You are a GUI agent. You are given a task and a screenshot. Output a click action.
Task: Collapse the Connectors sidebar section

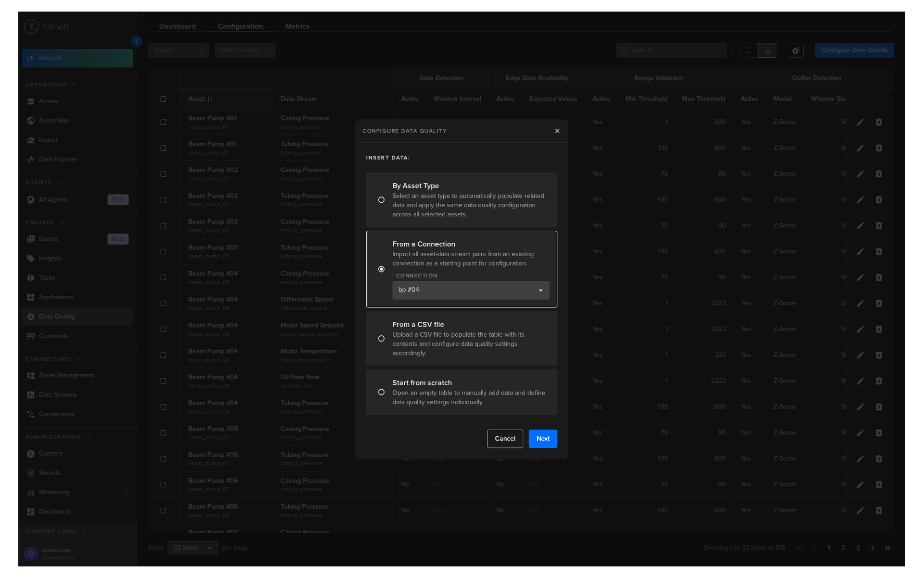[x=52, y=359]
